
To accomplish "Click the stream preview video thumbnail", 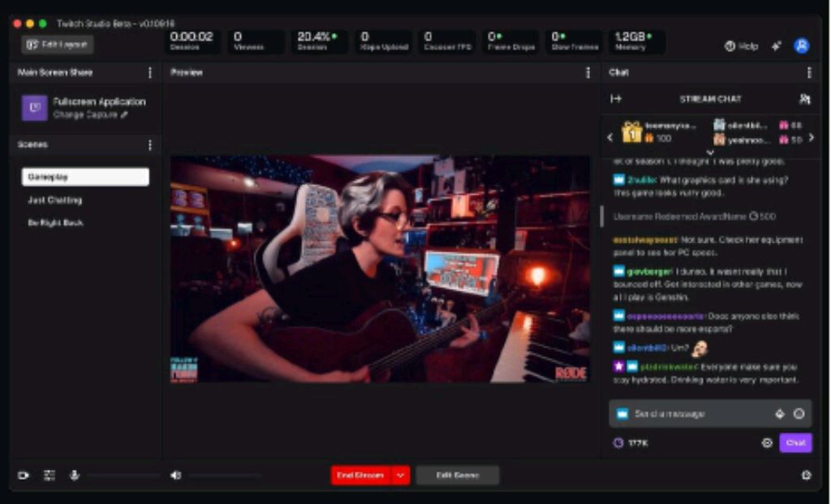I will pos(380,269).
